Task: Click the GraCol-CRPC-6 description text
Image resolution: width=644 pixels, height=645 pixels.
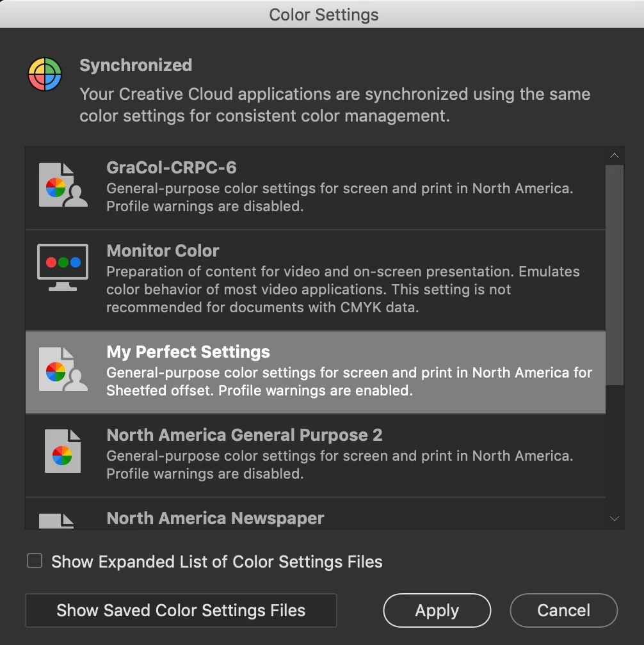Action: click(x=340, y=198)
